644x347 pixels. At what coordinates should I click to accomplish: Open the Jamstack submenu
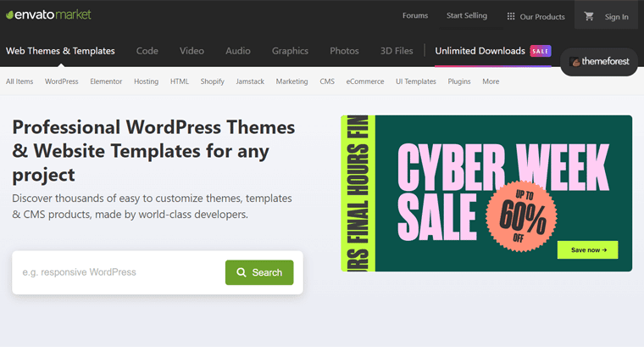pos(250,81)
